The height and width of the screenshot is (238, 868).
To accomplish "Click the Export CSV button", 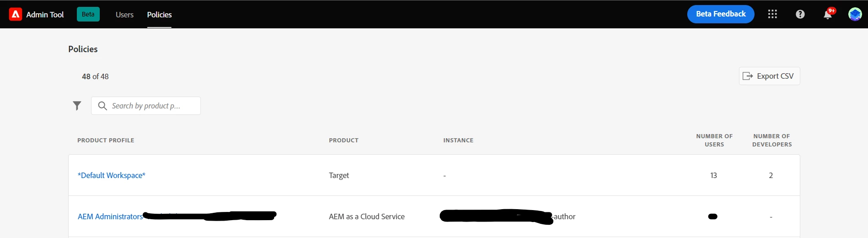I will (x=769, y=76).
